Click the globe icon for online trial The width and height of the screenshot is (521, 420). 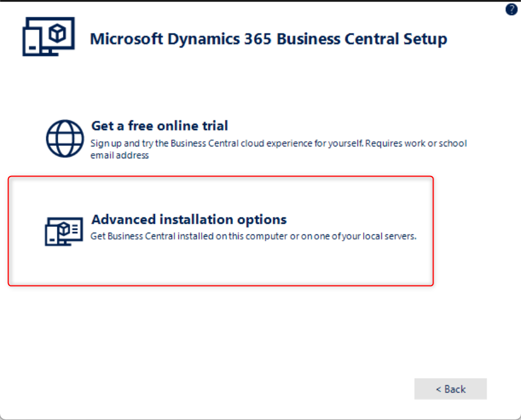[65, 138]
